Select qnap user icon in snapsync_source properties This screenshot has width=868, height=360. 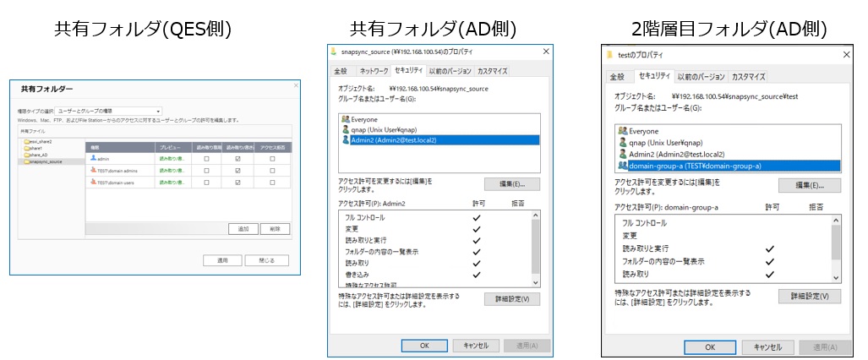[345, 130]
